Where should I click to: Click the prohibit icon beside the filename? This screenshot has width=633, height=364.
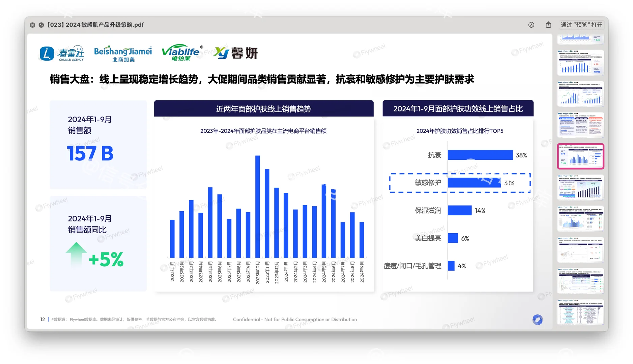click(x=41, y=25)
